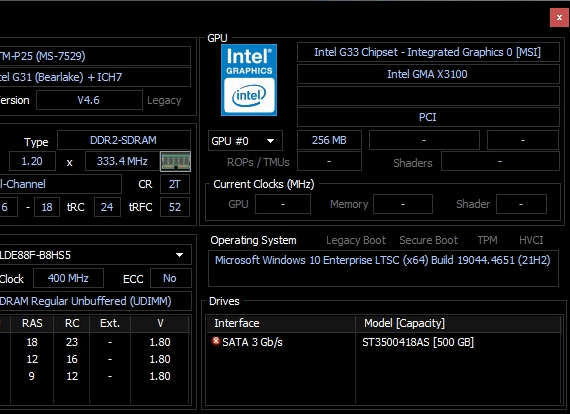
Task: Click the RC value 23 in timing table
Action: pos(72,342)
